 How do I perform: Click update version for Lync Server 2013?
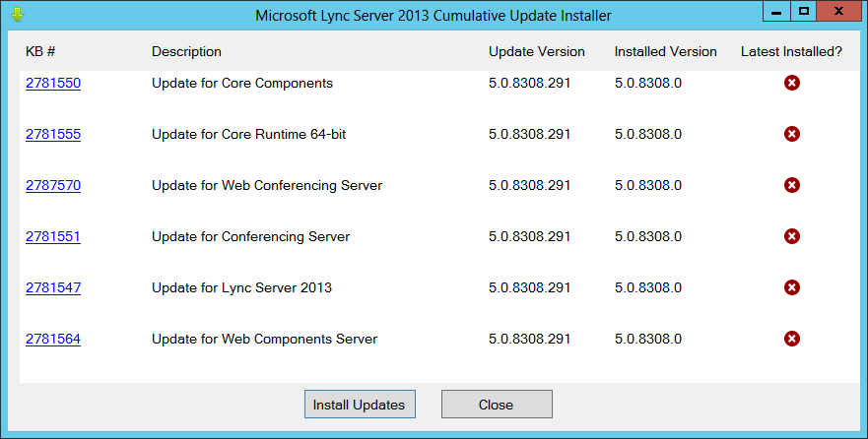tap(529, 287)
